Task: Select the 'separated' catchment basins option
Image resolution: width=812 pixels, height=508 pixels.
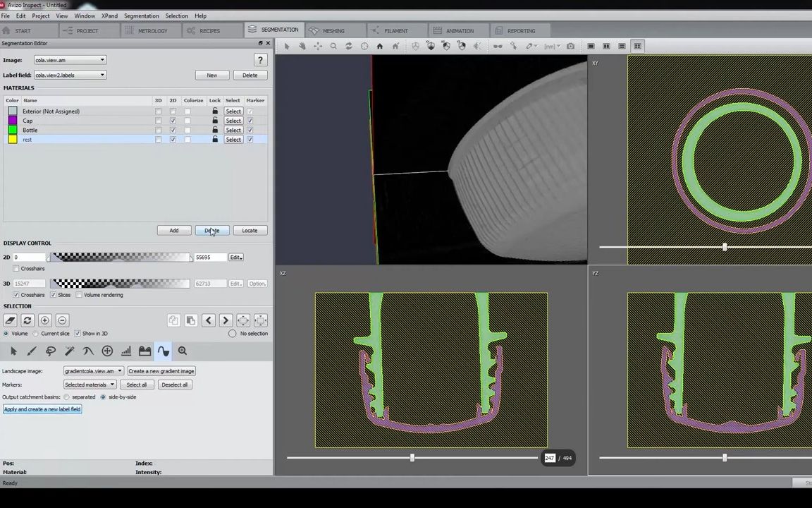Action: tap(67, 397)
